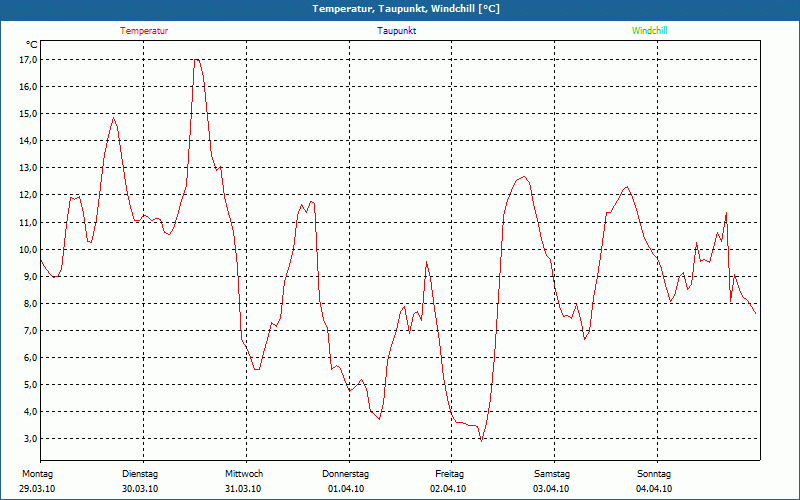This screenshot has width=800, height=500.
Task: Select the 10,0 y-axis value
Action: (29, 249)
